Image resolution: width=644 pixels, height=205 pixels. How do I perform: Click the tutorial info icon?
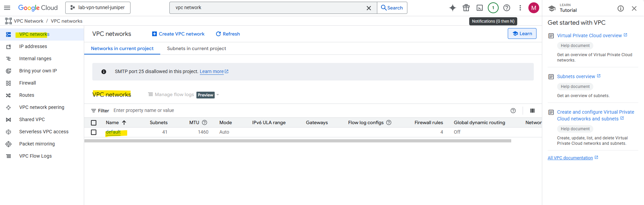pos(621,8)
